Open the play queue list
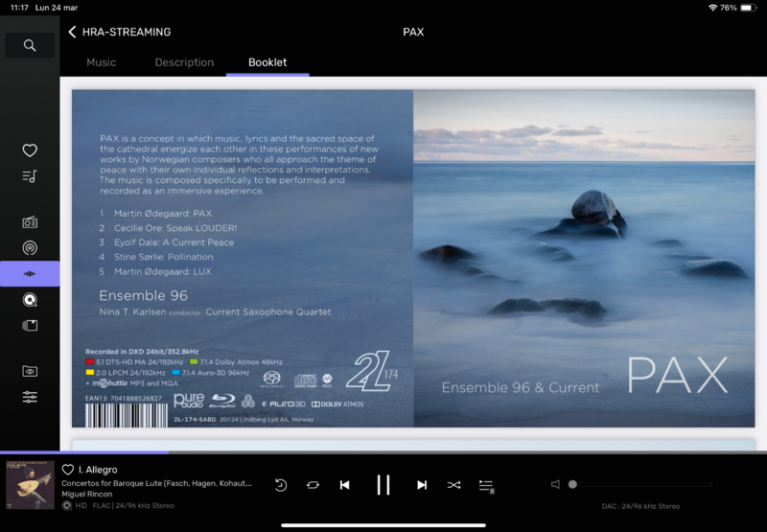 [486, 485]
